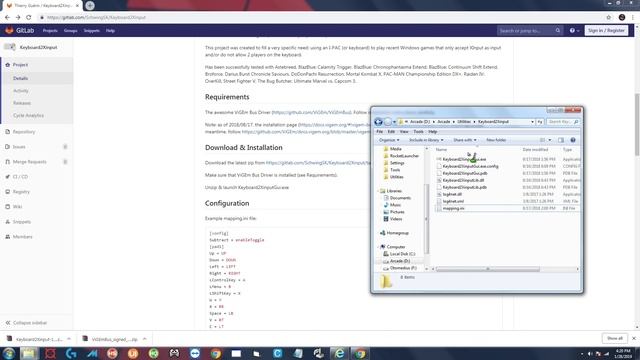Open Snippets in the GitLab sidebar
The width and height of the screenshot is (640, 360).
tap(22, 222)
